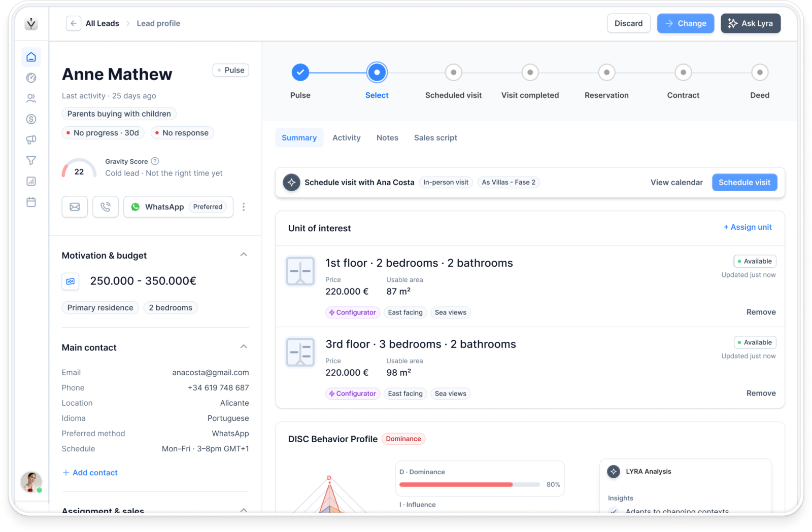The width and height of the screenshot is (812, 532).
Task: Open the dashboard gauge sidebar icon
Action: pyautogui.click(x=31, y=78)
